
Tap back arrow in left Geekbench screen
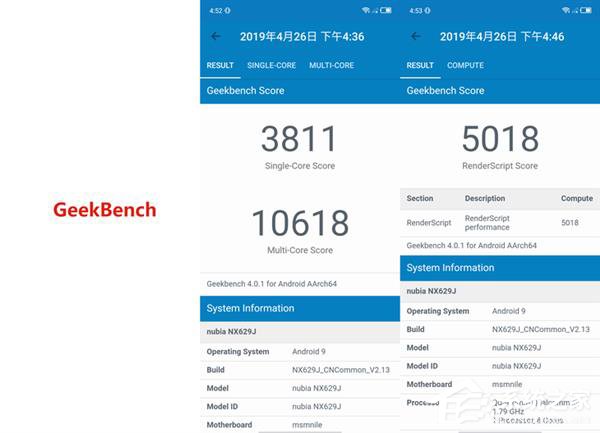pos(216,36)
